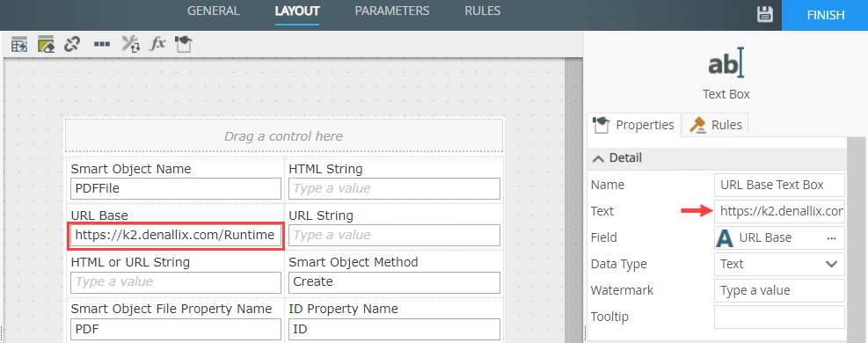Click the change control wrench icon
This screenshot has height=343, width=868.
131,44
